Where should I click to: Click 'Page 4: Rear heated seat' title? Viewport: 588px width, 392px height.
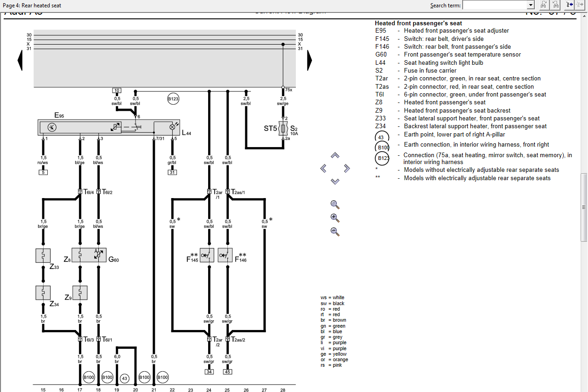tap(32, 6)
